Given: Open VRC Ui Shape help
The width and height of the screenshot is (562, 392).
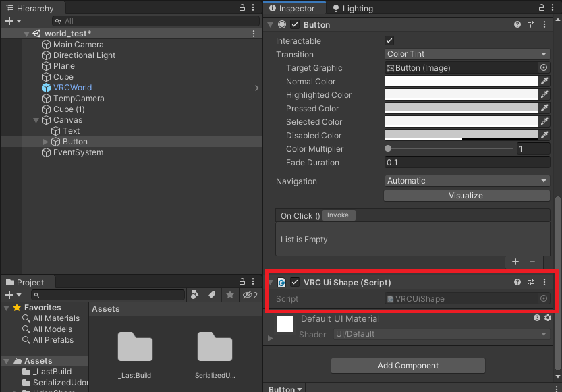Looking at the screenshot, I should tap(517, 282).
